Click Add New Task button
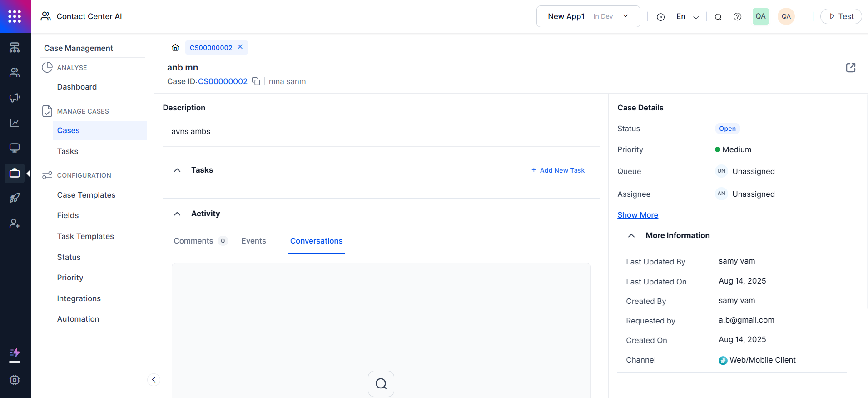This screenshot has height=398, width=868. 558,170
